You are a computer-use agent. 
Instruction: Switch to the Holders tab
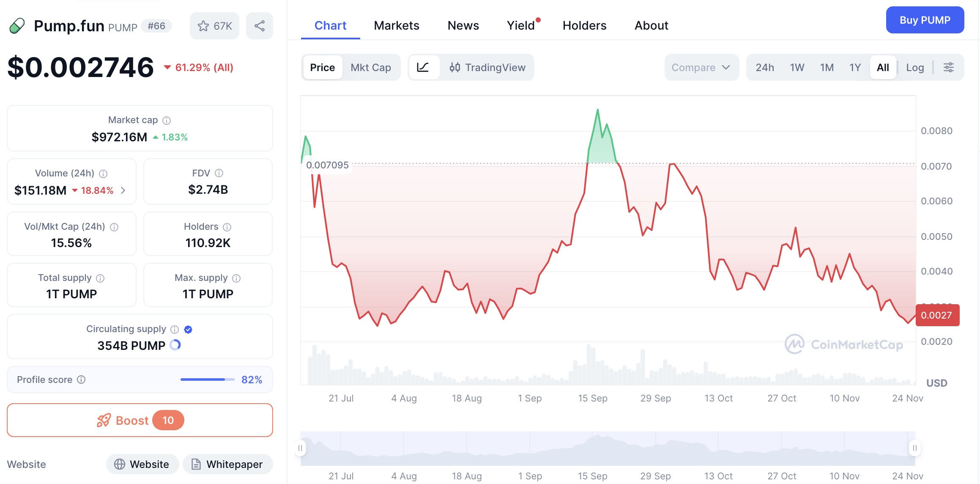[584, 25]
